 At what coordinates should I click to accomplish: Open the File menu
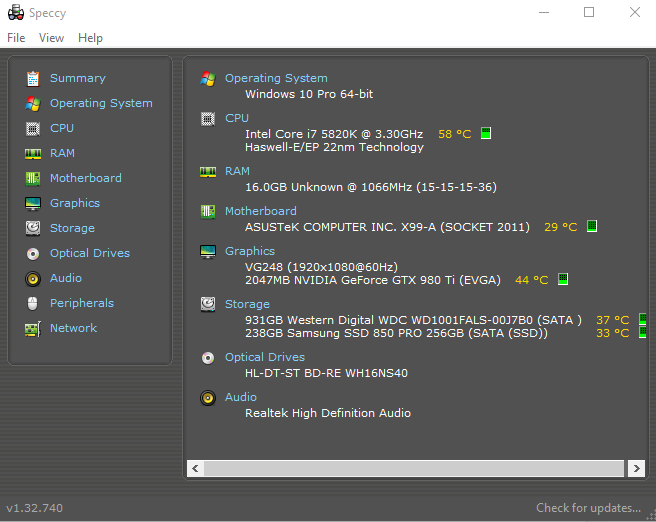(16, 38)
